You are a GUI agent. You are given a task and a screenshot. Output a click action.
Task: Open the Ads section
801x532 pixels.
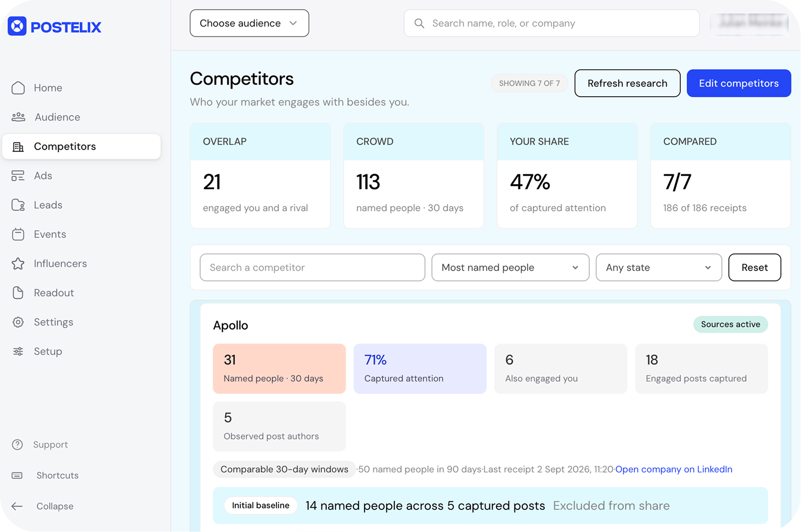point(82,176)
